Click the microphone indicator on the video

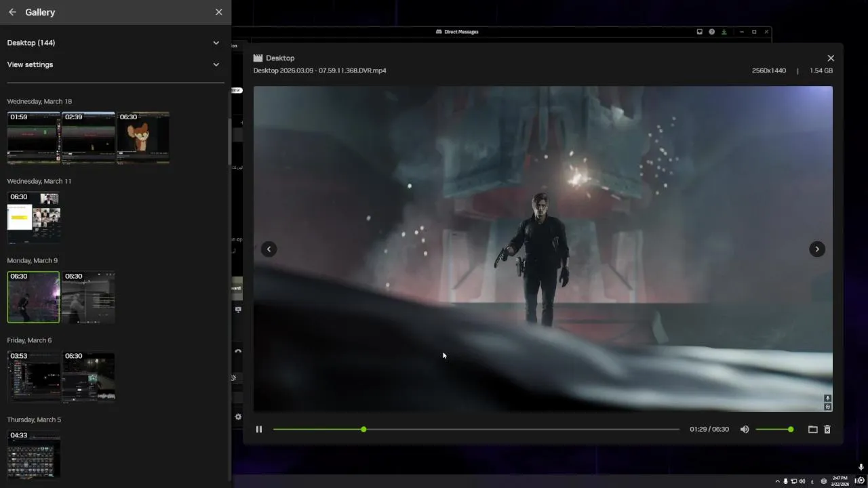pyautogui.click(x=828, y=399)
